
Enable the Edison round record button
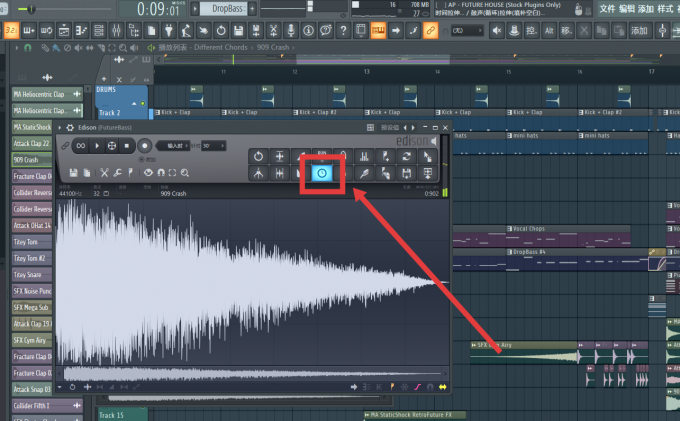pos(145,146)
